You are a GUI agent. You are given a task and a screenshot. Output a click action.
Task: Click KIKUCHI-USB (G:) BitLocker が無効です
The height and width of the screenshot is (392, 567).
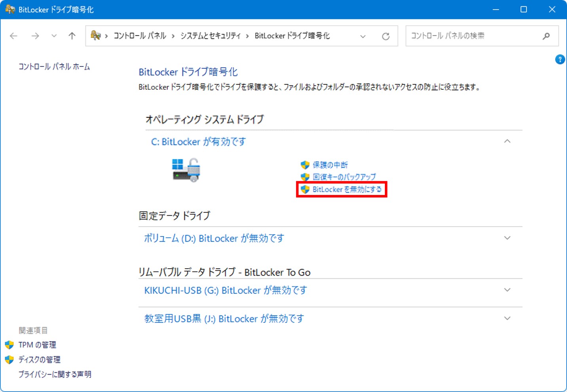(x=226, y=290)
